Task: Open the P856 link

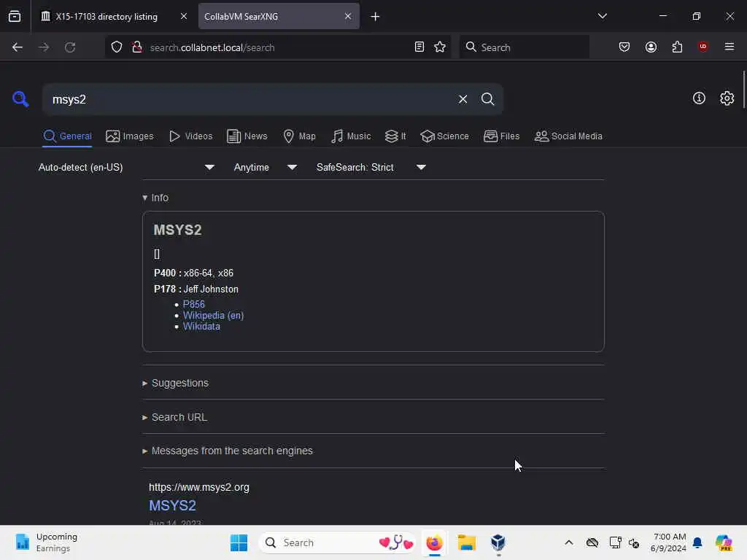Action: (194, 304)
